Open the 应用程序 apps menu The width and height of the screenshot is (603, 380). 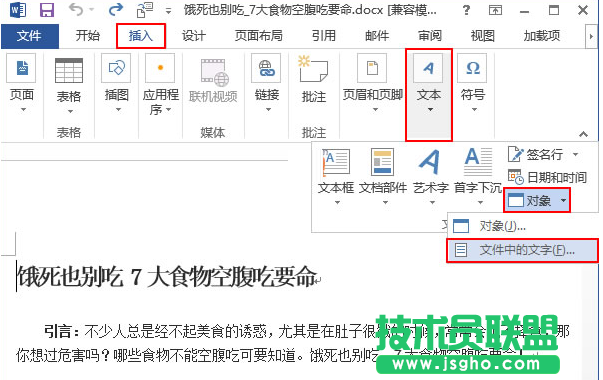point(160,85)
